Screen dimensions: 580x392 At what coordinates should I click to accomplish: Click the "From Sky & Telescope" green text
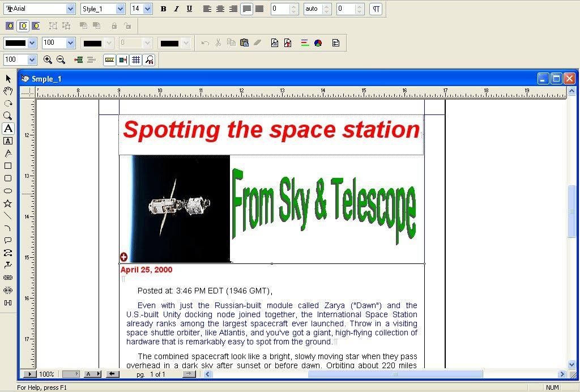pyautogui.click(x=324, y=205)
